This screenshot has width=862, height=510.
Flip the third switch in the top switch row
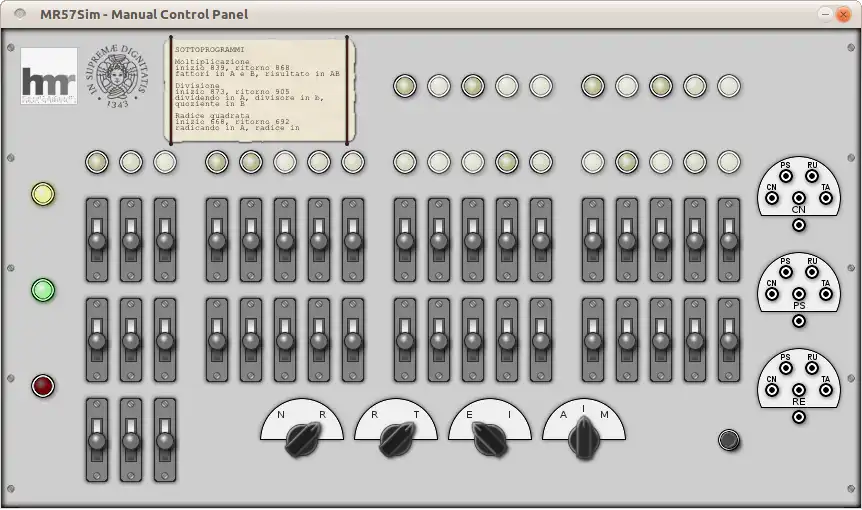click(x=165, y=240)
